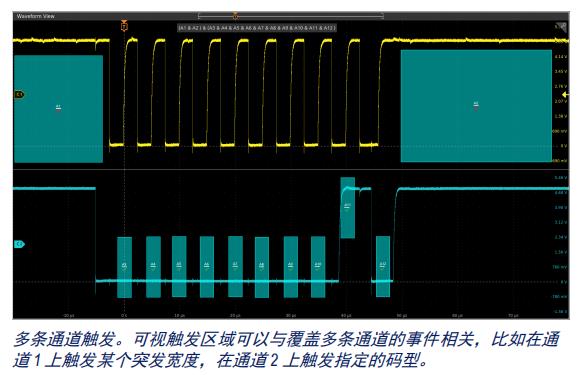
Task: Select the orange trigger position marker T
Action: coord(124,26)
